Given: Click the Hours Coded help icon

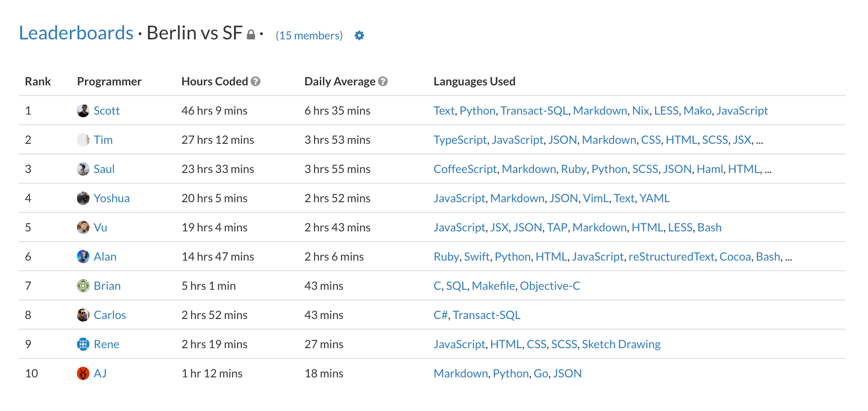Looking at the screenshot, I should [256, 81].
